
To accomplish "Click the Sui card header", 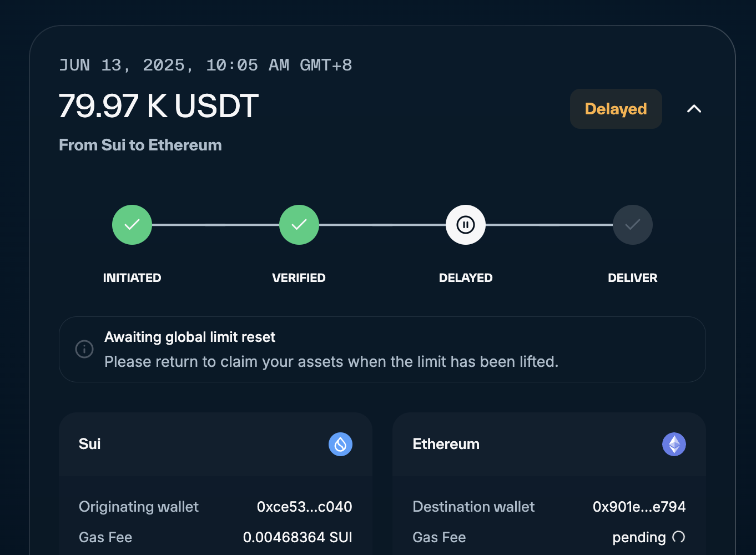I will 215,444.
